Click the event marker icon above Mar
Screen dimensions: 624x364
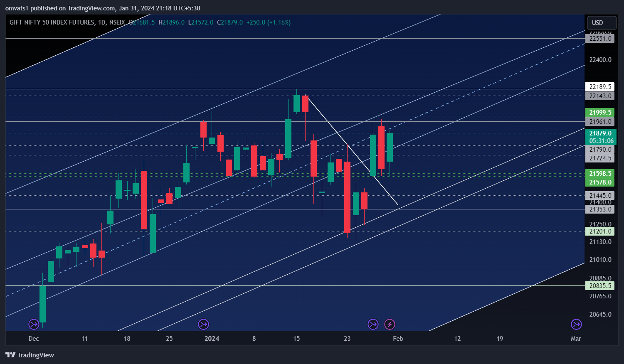coord(576,324)
